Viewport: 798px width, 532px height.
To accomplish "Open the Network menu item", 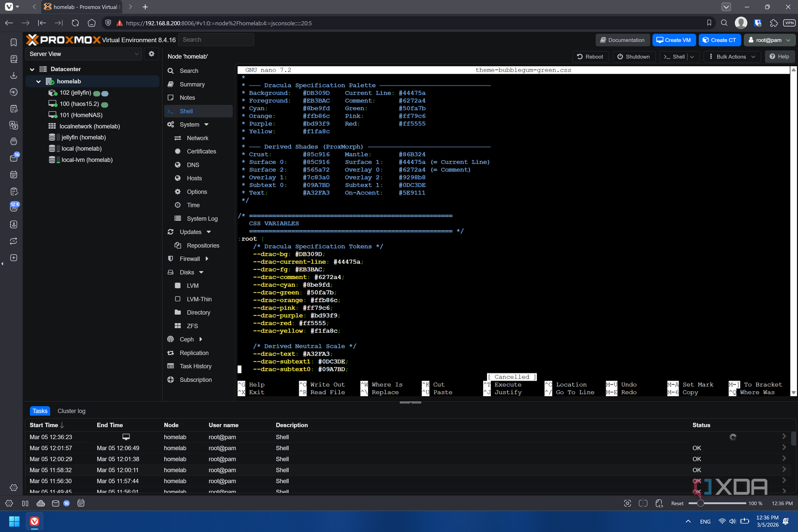I will coord(198,138).
